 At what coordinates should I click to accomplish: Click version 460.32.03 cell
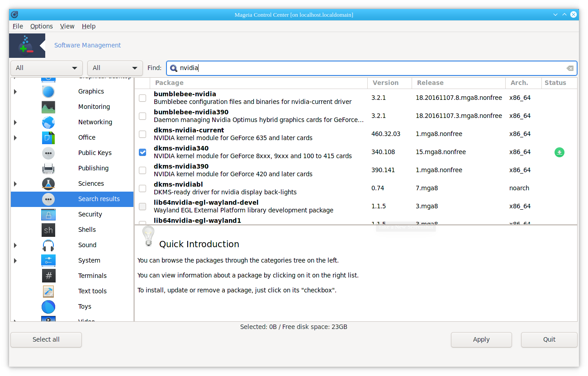coord(386,134)
